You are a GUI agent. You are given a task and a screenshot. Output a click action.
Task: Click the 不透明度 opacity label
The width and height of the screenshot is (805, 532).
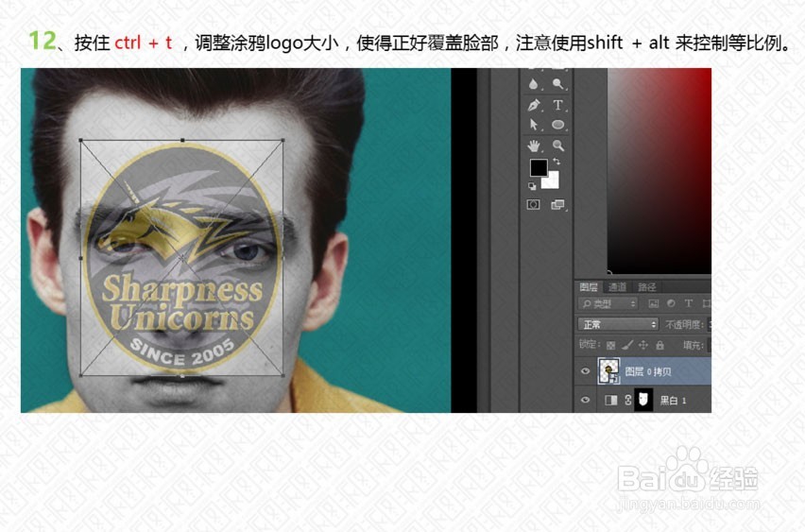pyautogui.click(x=684, y=324)
